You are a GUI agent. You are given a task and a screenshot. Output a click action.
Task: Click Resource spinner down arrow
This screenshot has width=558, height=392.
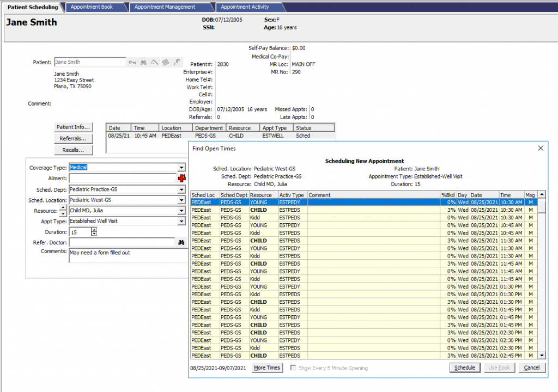pyautogui.click(x=63, y=213)
